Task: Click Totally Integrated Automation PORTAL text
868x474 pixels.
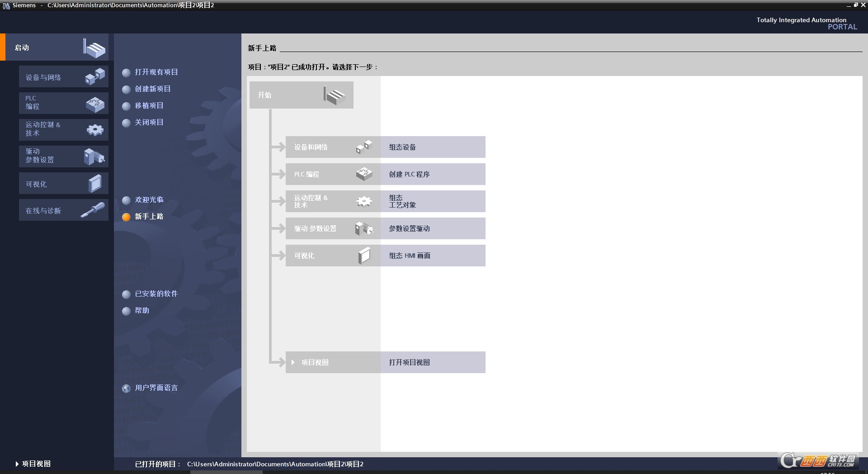Action: [807, 23]
